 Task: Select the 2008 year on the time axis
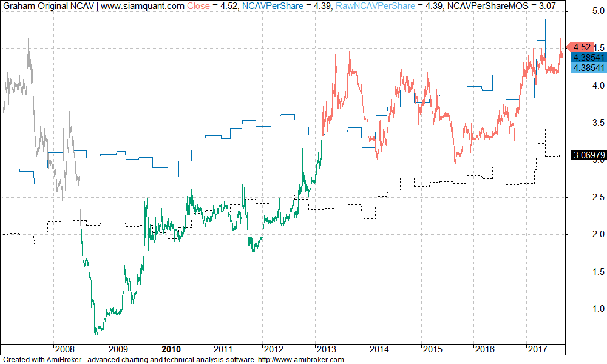65,349
